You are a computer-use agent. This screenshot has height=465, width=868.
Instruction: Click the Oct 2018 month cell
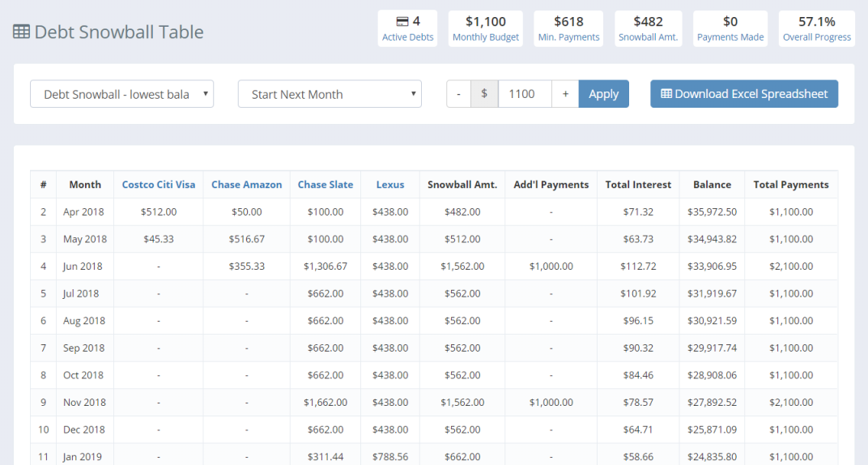tap(83, 375)
